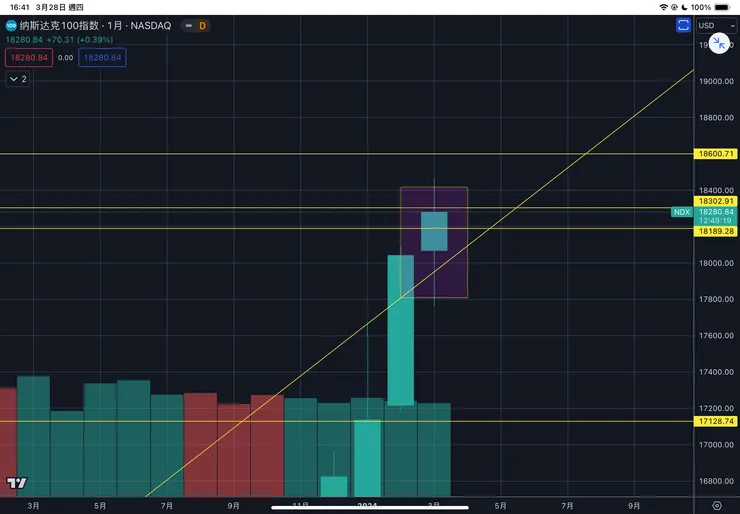Image resolution: width=740 pixels, height=514 pixels.
Task: Click the 18400.00 price axis label
Action: [716, 190]
